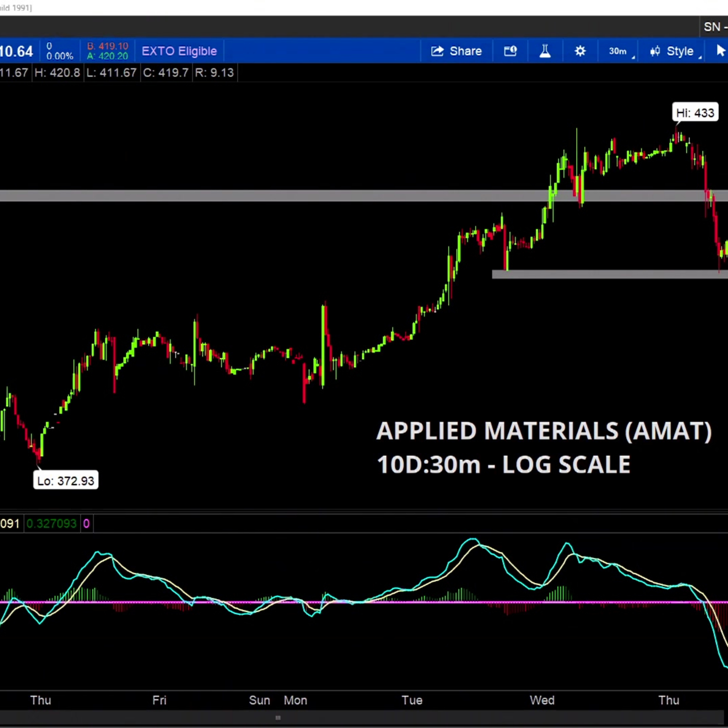Click the Hi: 433 price bubble
This screenshot has width=728, height=728.
pyautogui.click(x=695, y=113)
